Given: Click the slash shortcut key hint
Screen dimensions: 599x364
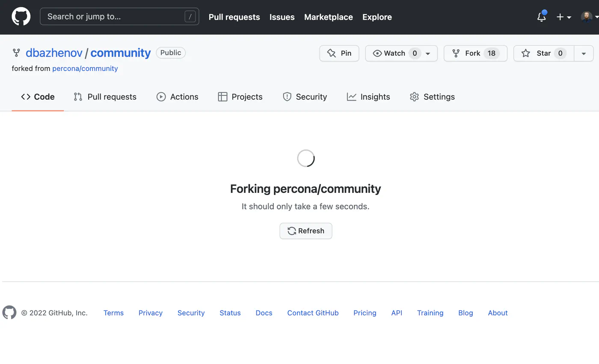Looking at the screenshot, I should click(x=190, y=17).
